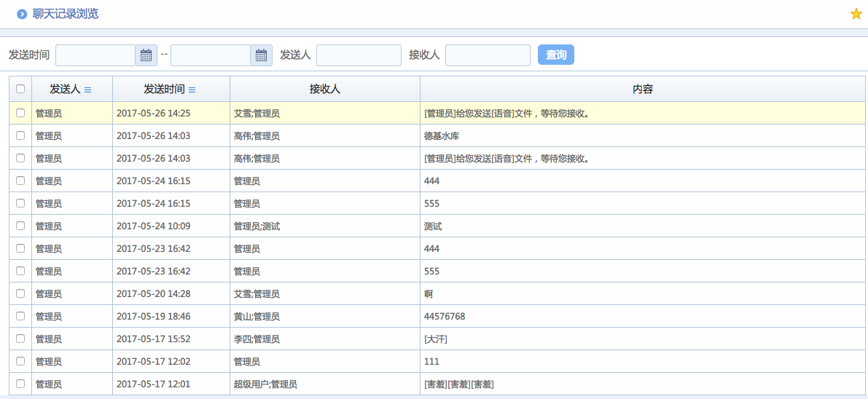Tick the checkbox for the 44576768 row
This screenshot has height=399, width=868.
[x=20, y=316]
